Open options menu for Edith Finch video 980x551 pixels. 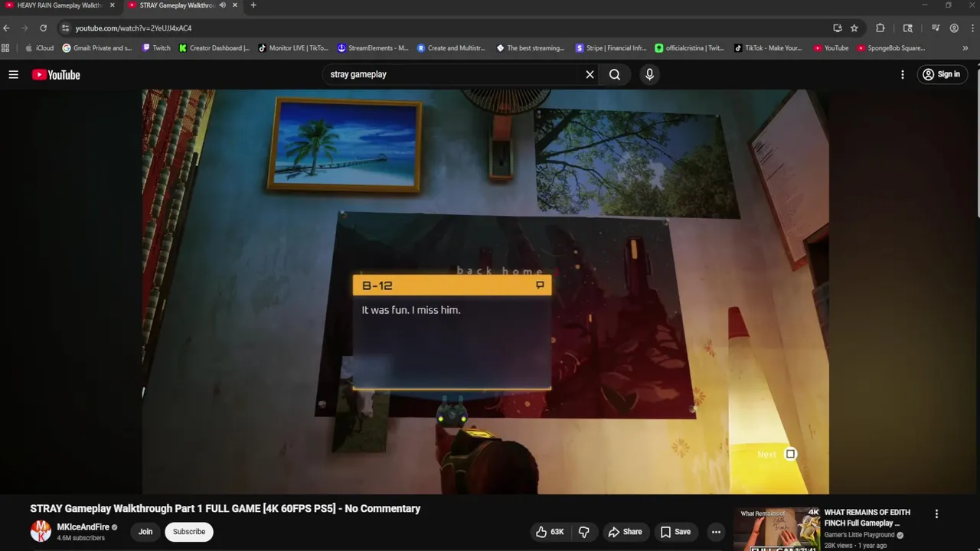coord(936,514)
